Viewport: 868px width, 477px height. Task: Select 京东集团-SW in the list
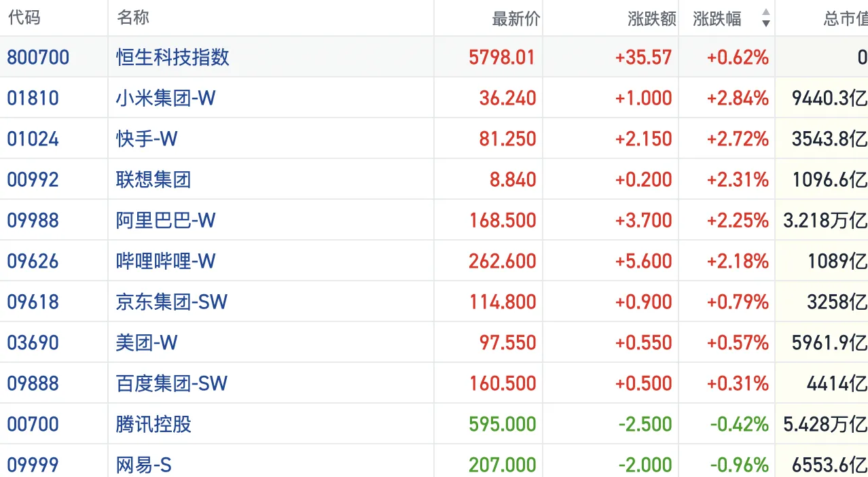click(x=171, y=302)
